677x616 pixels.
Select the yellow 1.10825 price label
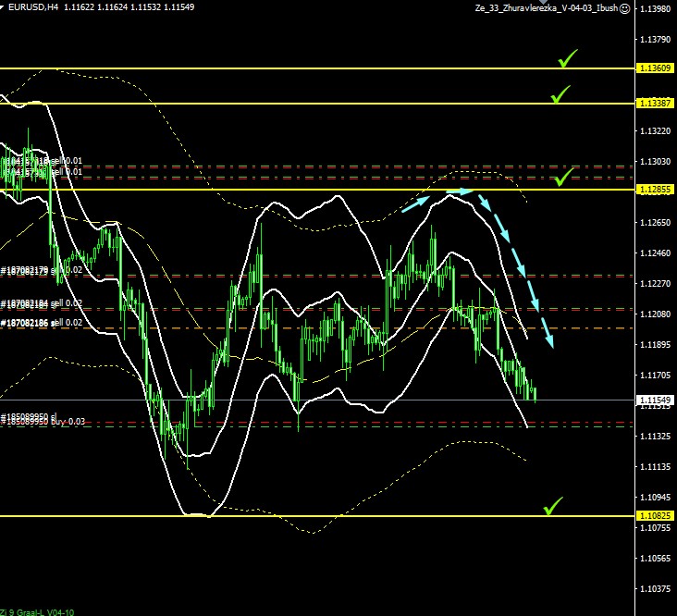pyautogui.click(x=655, y=515)
